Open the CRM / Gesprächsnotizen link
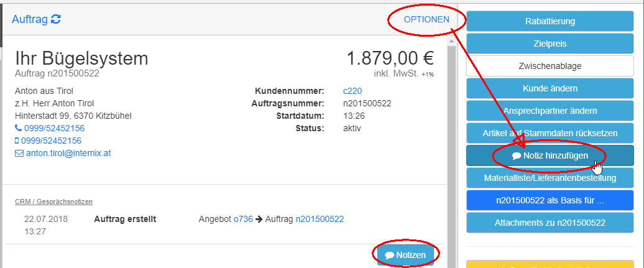Image resolution: width=644 pixels, height=268 pixels. (54, 201)
